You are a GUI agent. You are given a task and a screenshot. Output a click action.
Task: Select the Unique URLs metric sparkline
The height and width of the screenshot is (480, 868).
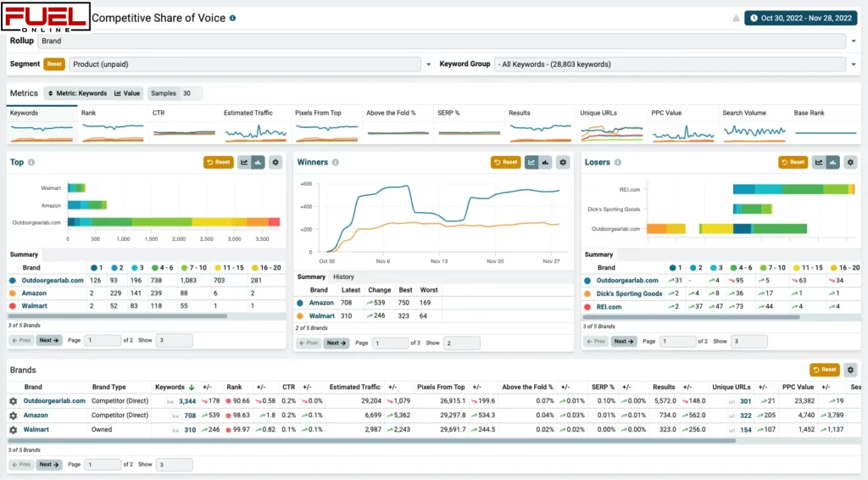[612, 133]
